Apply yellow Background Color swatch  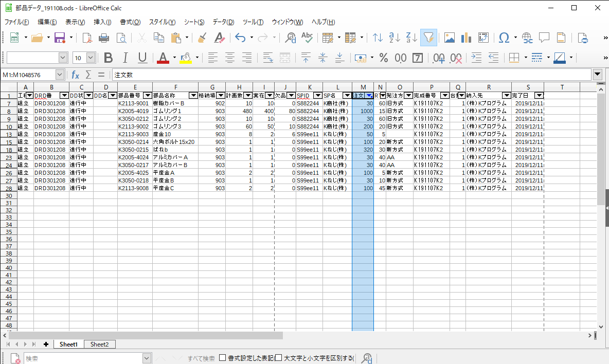click(186, 58)
